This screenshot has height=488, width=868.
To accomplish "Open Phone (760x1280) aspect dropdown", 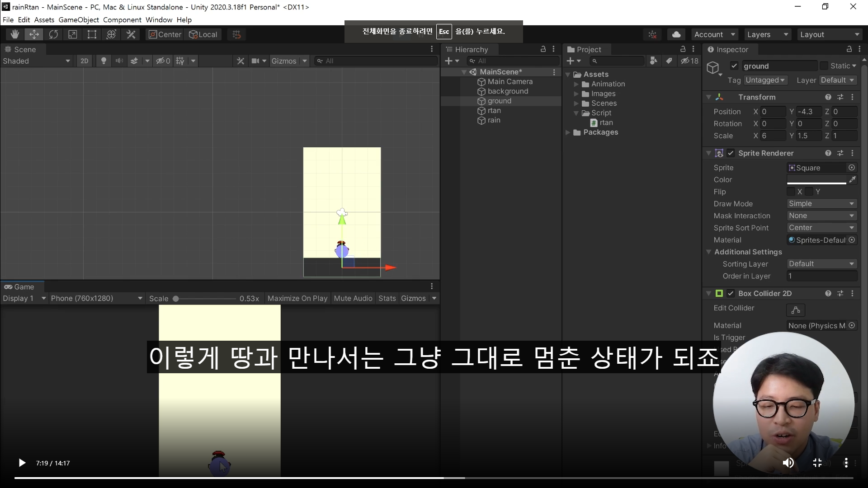I will click(96, 298).
